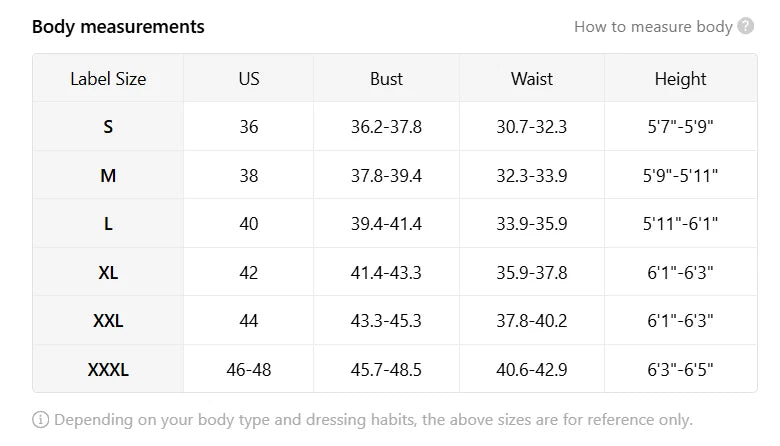Click the 5'7"-5'9" height cell
The image size is (780, 446).
(x=680, y=127)
